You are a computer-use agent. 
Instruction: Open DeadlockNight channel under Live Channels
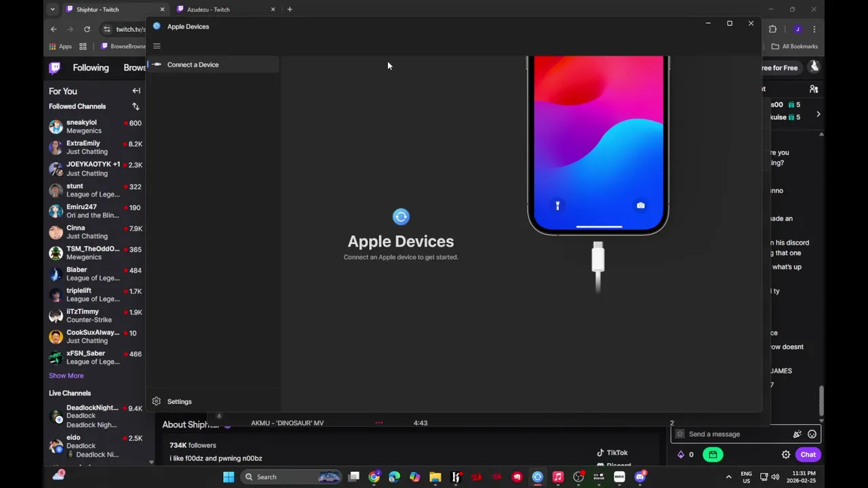(95, 416)
